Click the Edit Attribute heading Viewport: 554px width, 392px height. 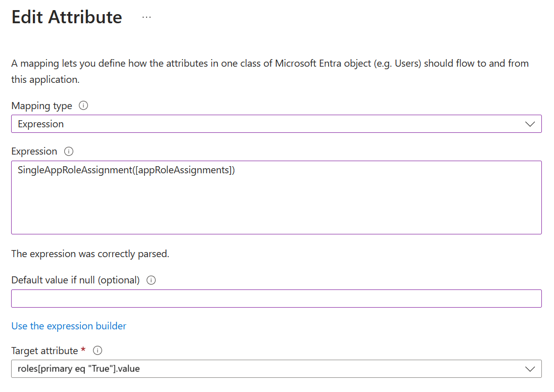click(66, 17)
